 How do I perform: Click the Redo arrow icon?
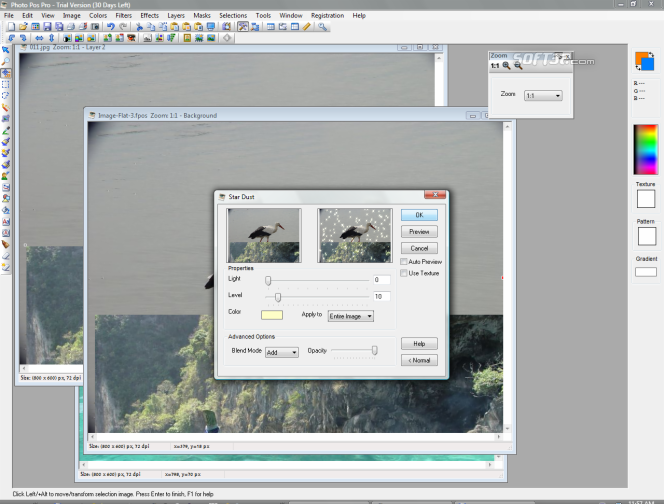pos(123,27)
